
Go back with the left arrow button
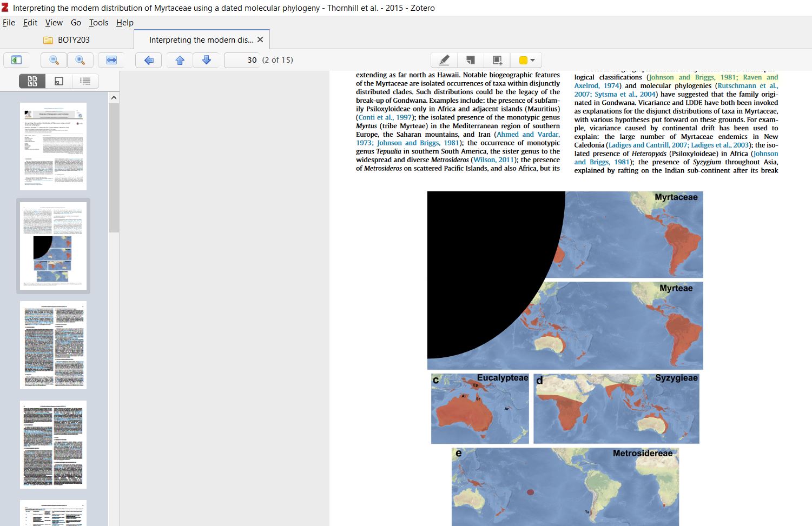click(x=149, y=60)
